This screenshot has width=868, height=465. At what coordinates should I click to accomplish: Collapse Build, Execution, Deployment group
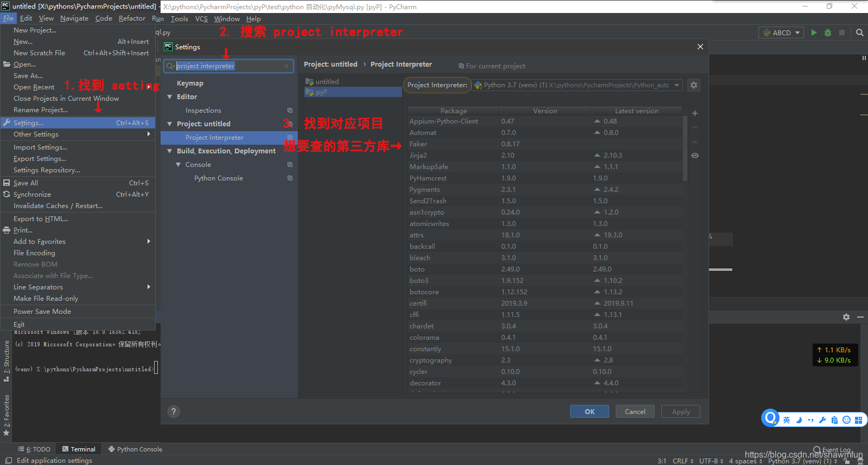170,151
